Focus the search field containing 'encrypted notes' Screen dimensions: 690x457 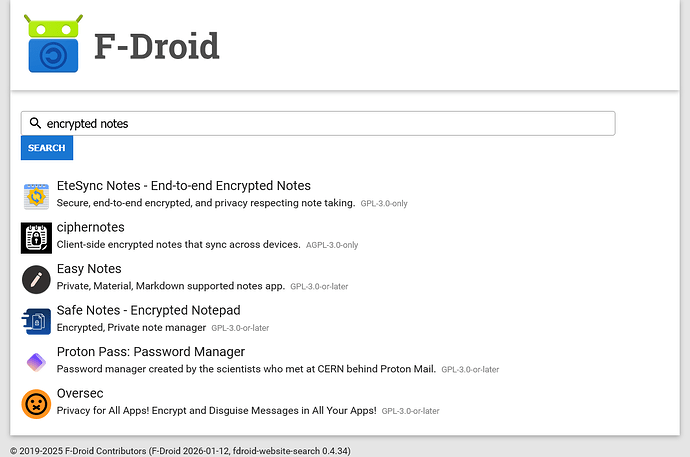pos(320,123)
